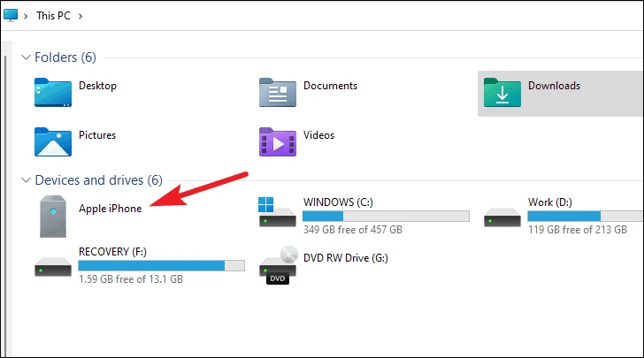Open the Documents folder icon
Viewport: 644px width, 358px height.
coord(278,93)
